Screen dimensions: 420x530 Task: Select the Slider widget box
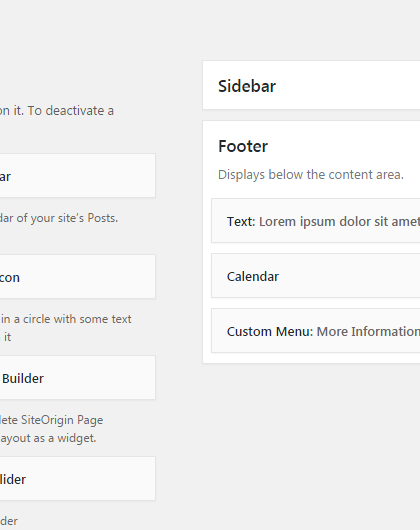pos(77,479)
